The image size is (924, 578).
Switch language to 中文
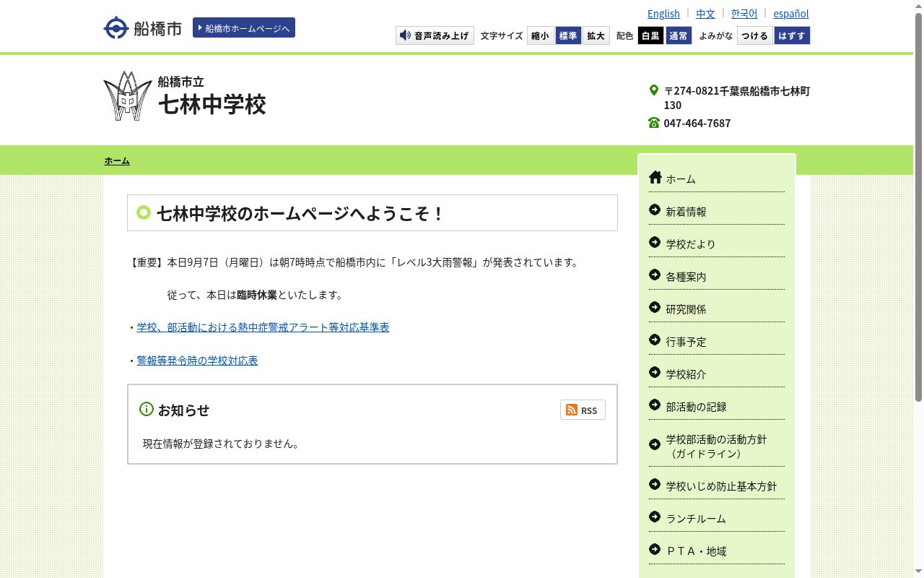click(705, 13)
